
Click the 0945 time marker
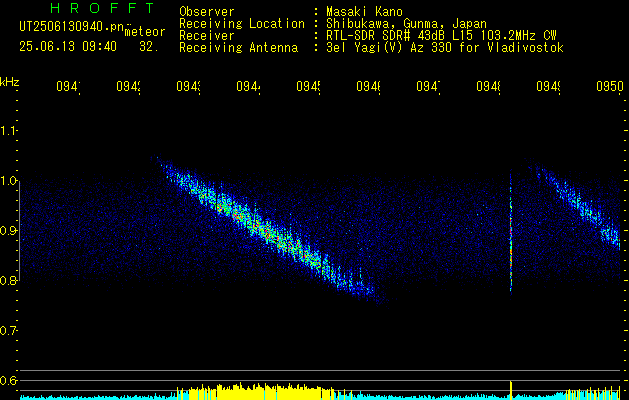[308, 86]
